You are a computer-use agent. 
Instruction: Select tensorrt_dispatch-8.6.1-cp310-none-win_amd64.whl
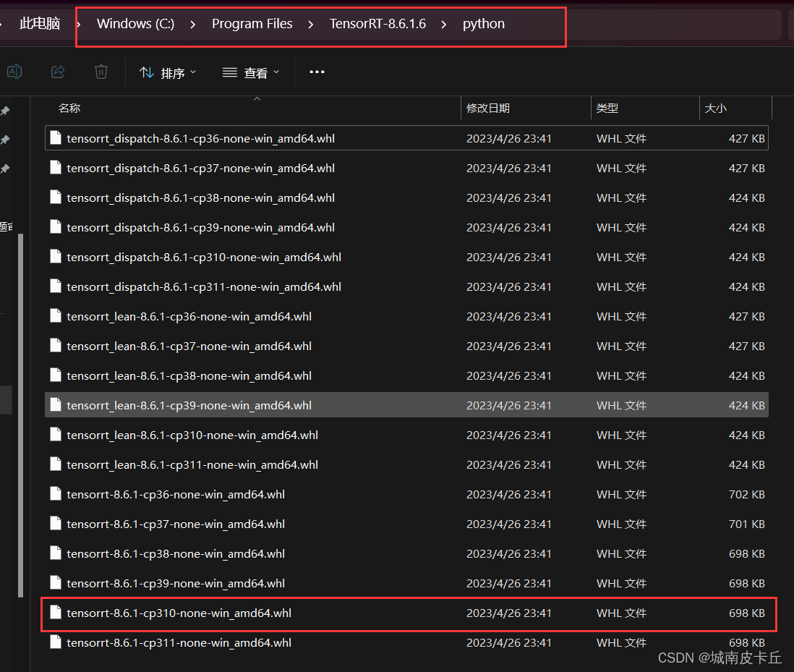click(x=406, y=258)
